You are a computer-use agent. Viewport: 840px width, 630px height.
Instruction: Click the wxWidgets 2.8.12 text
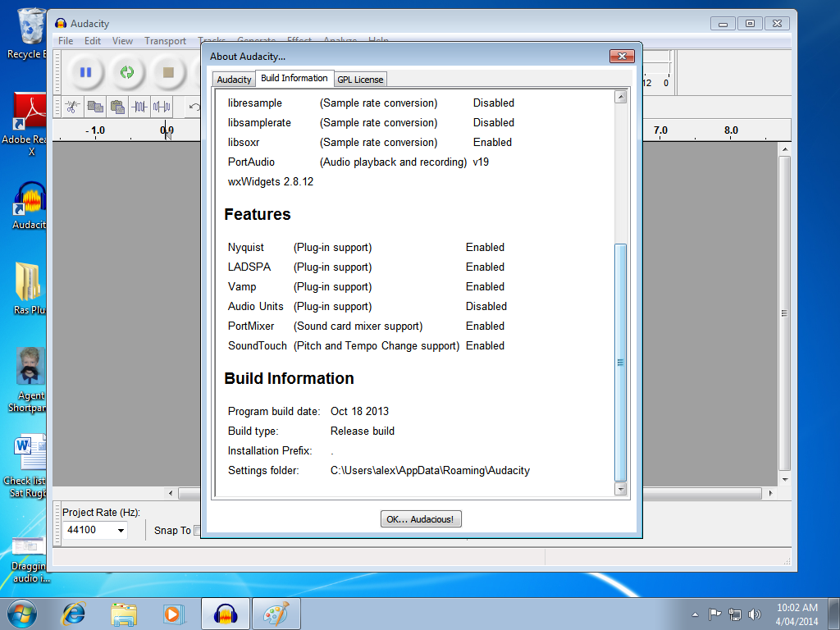[x=271, y=182]
